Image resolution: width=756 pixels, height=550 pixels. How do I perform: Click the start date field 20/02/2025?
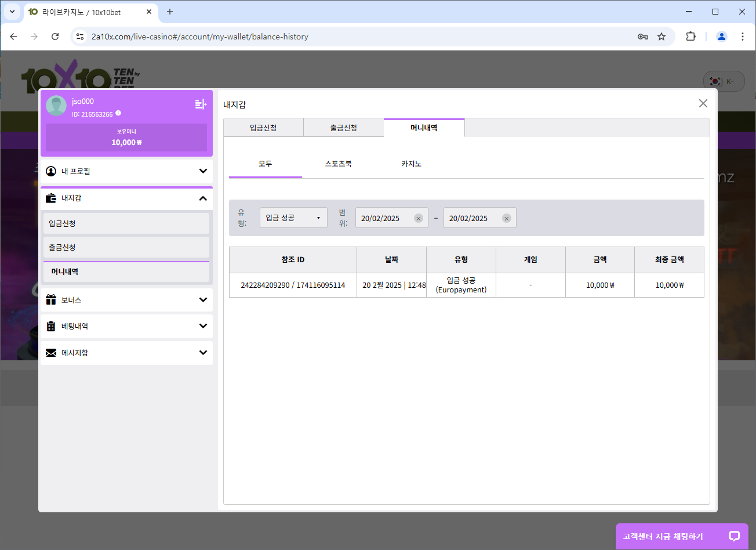(383, 219)
